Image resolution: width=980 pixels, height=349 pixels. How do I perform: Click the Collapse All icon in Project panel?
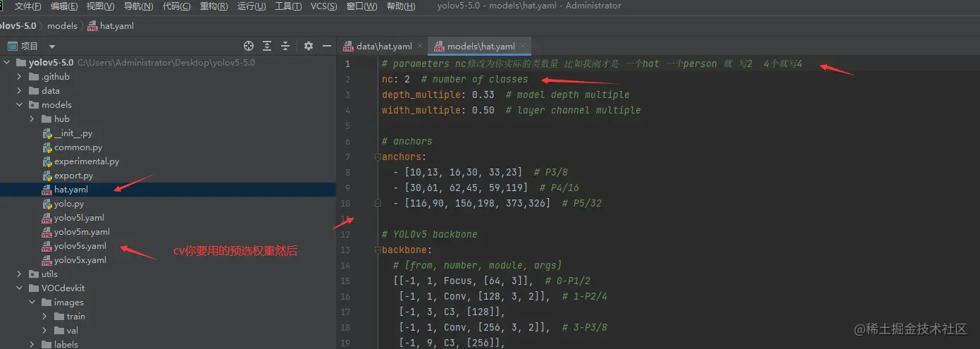pos(285,46)
